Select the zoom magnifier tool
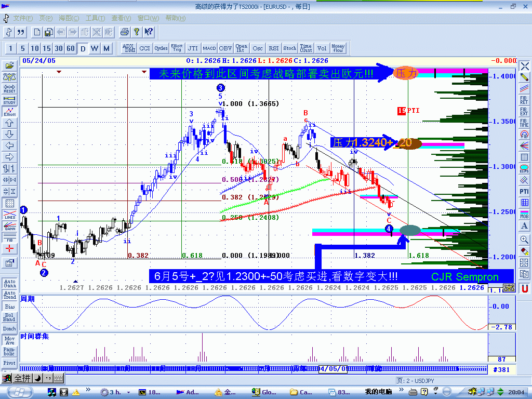The height and width of the screenshot is (399, 532). [x=524, y=240]
